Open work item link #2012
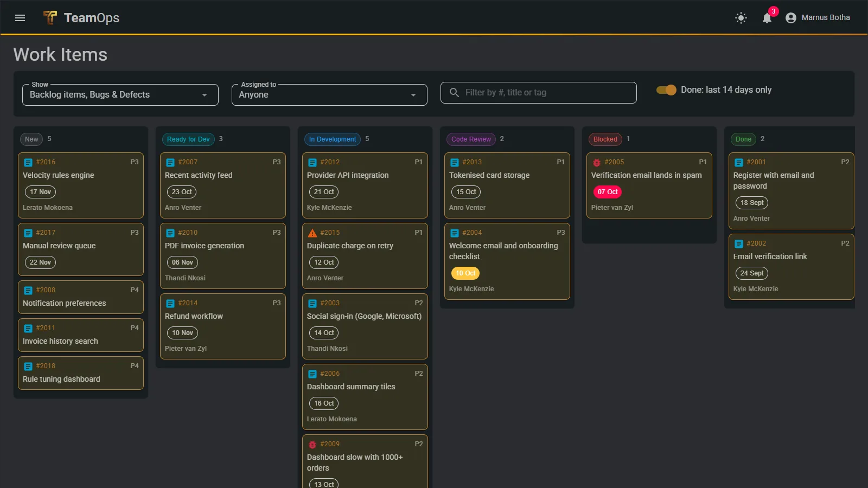 click(x=330, y=162)
